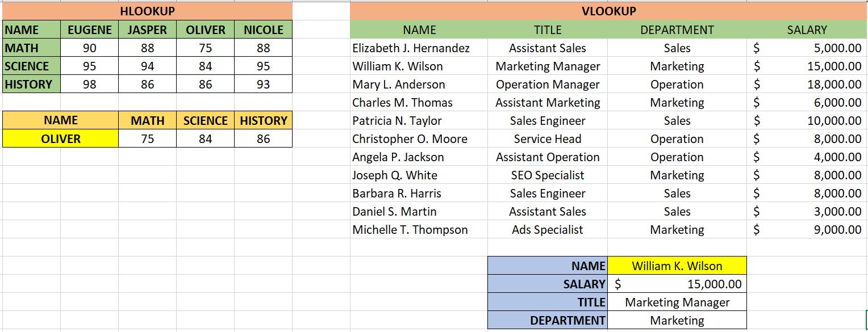Select Michelle T. Thompson's name cell
The width and height of the screenshot is (868, 332).
(x=419, y=230)
